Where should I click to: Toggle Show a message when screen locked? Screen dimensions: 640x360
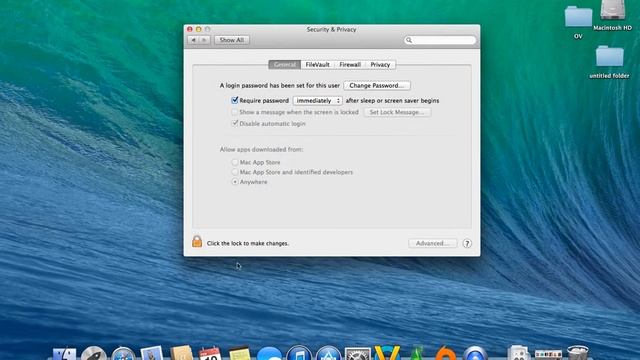click(x=235, y=112)
